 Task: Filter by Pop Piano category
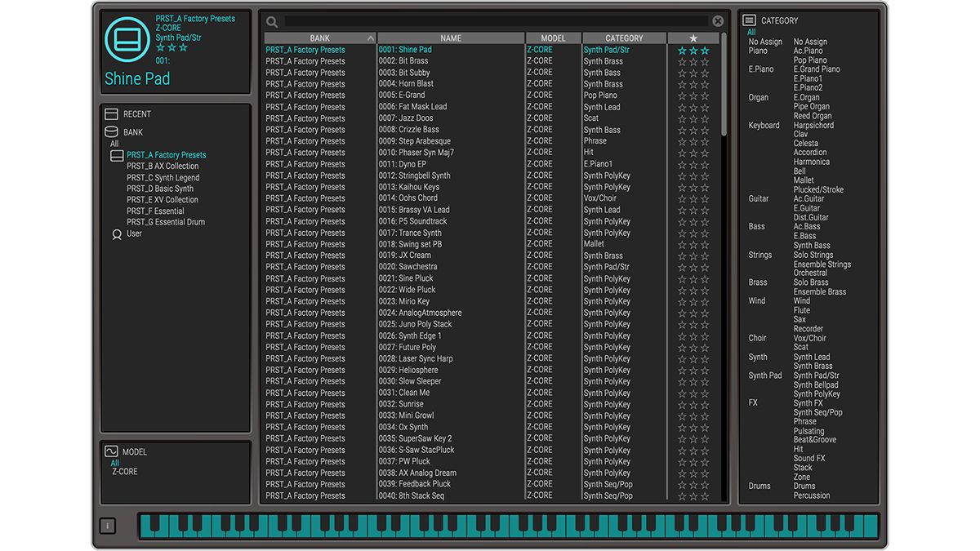click(x=810, y=60)
